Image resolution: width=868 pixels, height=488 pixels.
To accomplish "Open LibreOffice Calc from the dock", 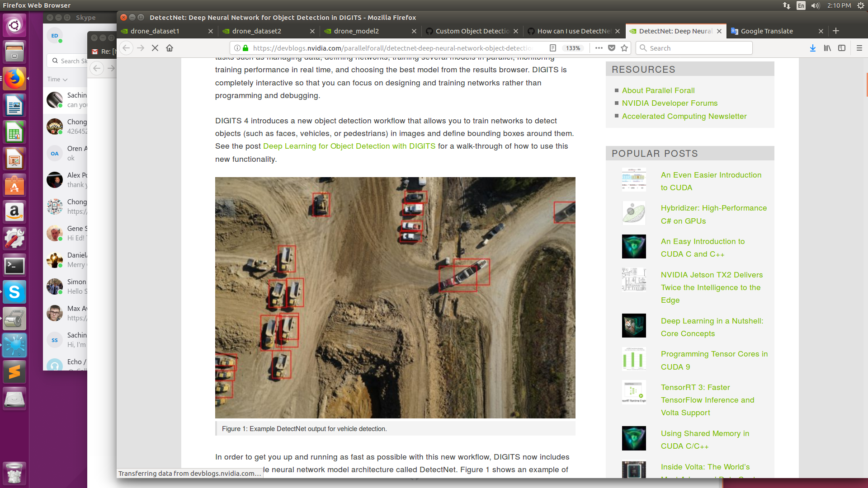I will [x=14, y=132].
